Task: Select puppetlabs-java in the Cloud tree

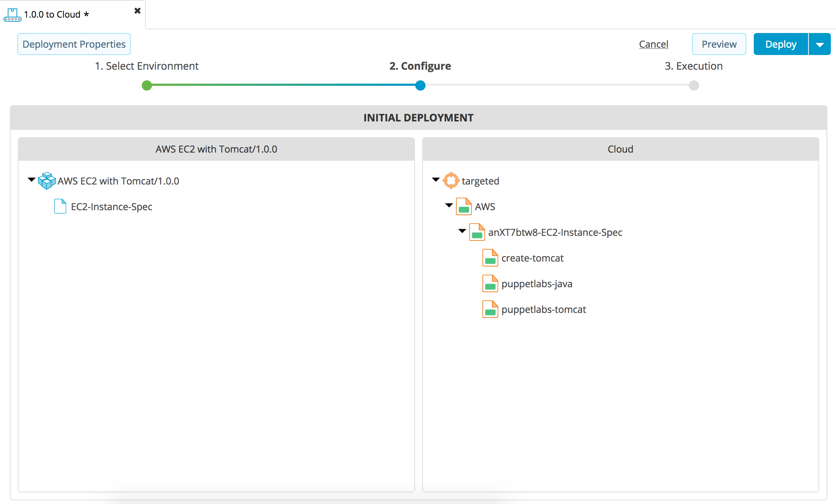Action: pos(537,284)
